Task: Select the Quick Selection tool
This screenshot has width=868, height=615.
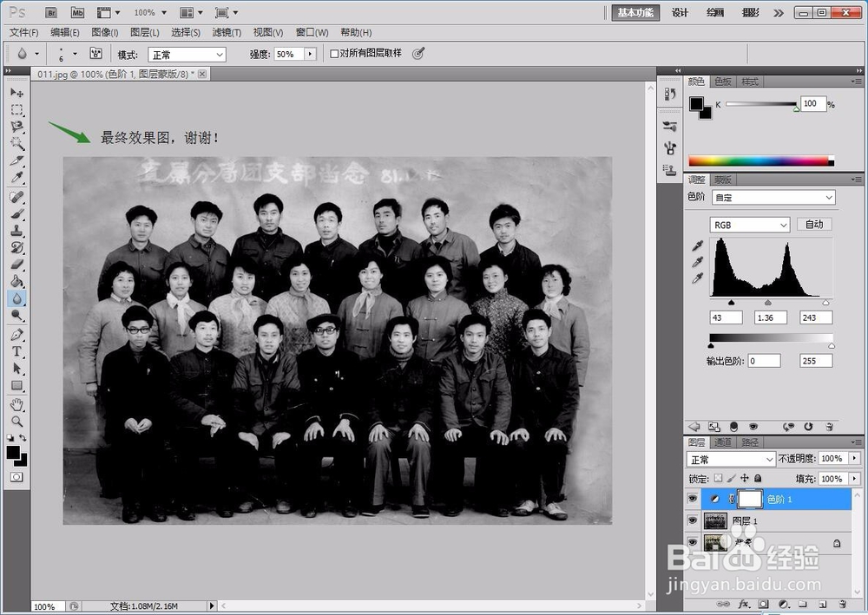Action: point(16,144)
